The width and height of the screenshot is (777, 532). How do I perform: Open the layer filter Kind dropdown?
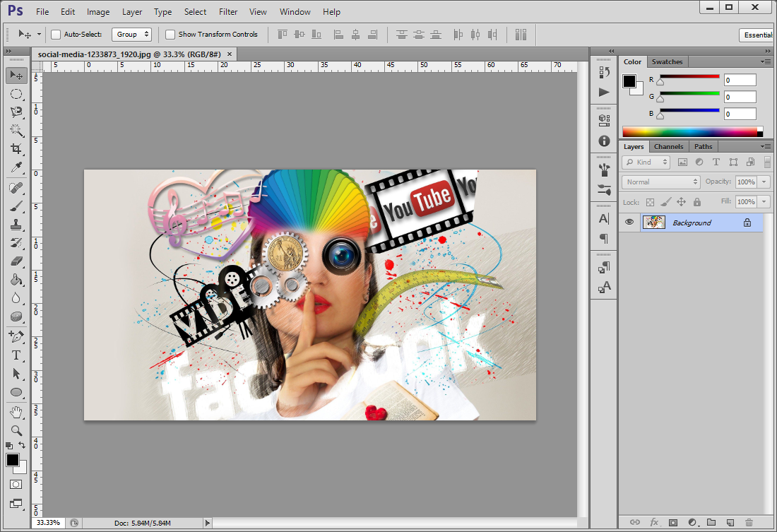pos(646,162)
